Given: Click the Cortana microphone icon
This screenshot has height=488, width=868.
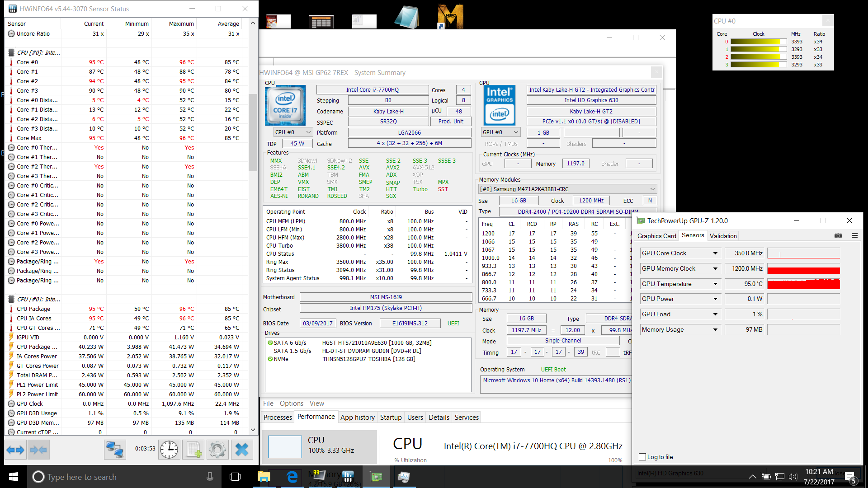Looking at the screenshot, I should click(210, 477).
